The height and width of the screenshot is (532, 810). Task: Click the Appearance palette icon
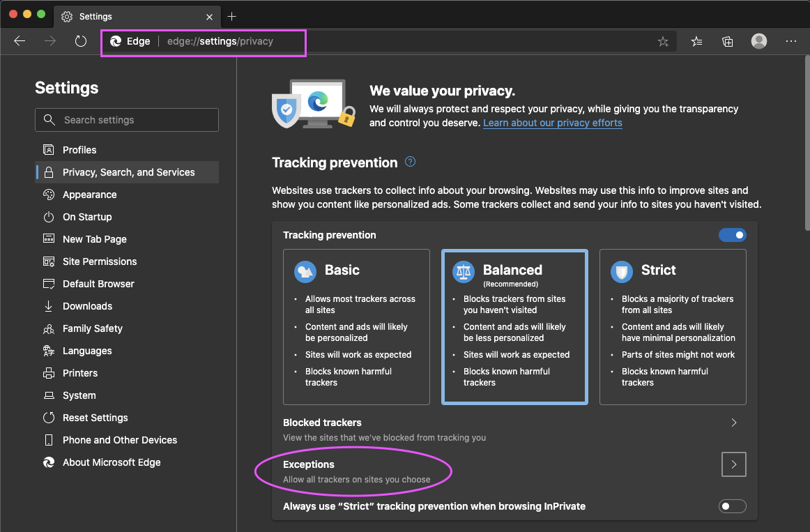(x=49, y=195)
